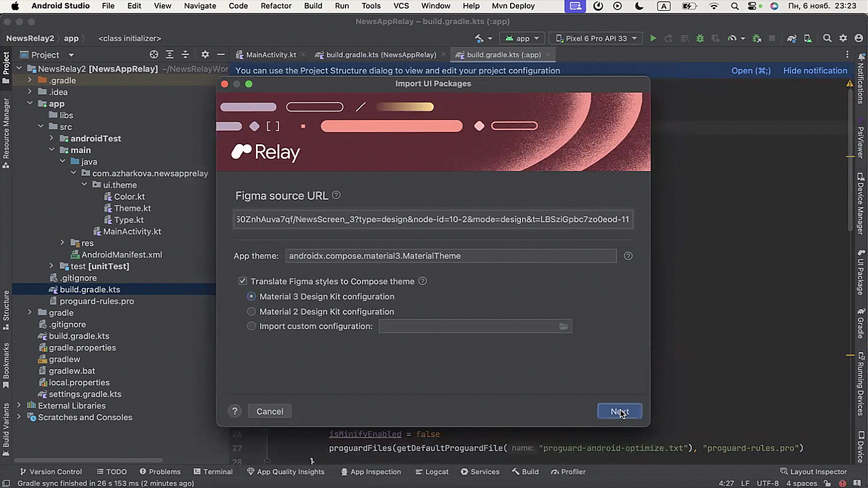Expand the .idea folder

point(30,92)
